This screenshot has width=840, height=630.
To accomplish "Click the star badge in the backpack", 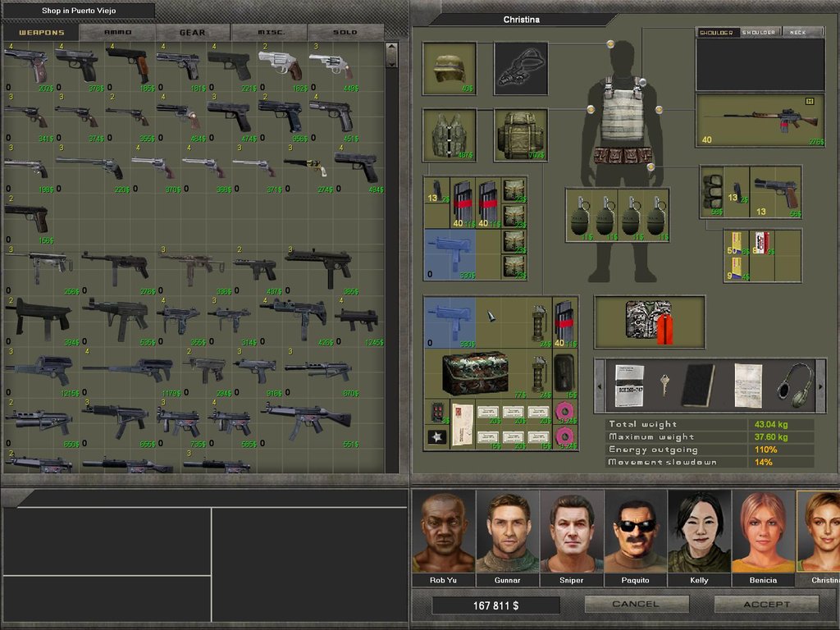I will point(436,438).
